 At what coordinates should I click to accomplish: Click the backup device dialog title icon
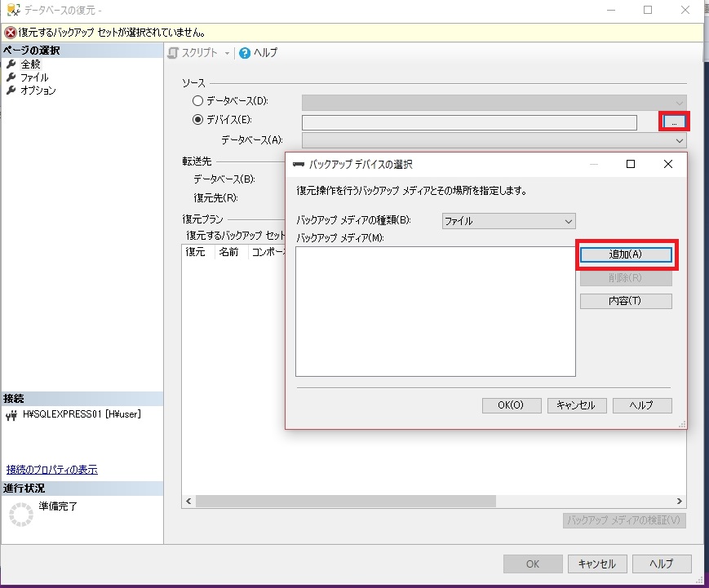coord(299,164)
